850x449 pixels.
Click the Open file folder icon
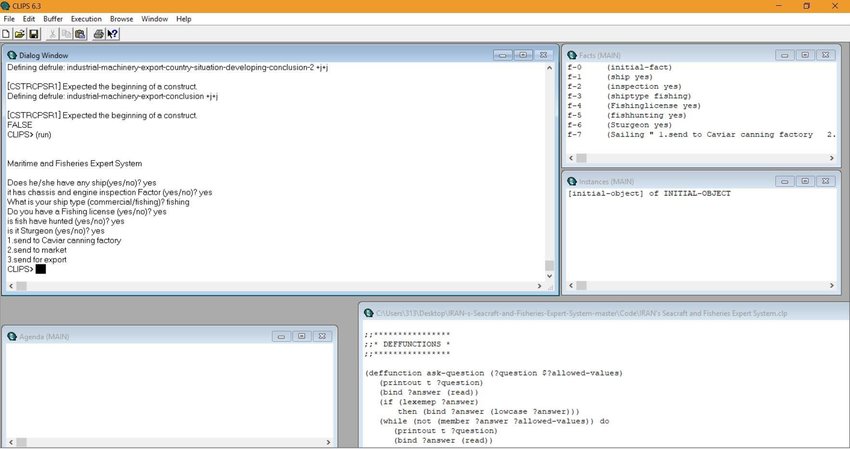click(20, 33)
